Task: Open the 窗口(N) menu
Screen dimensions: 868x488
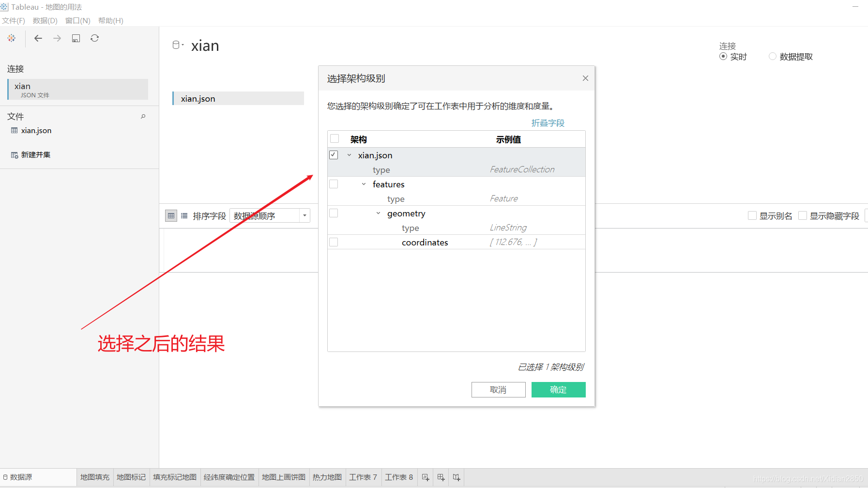Action: tap(78, 20)
